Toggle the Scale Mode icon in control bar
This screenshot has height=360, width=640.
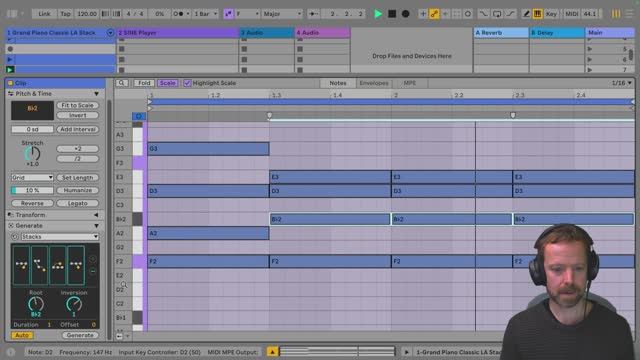click(x=228, y=14)
